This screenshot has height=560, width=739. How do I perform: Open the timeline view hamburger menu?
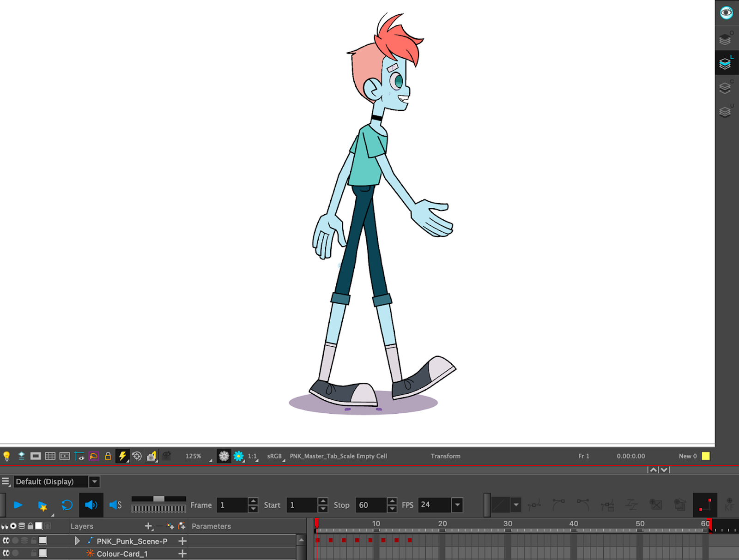[6, 482]
